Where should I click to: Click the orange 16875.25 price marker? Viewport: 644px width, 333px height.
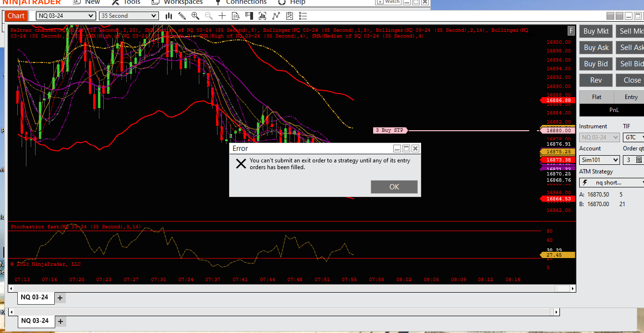[557, 152]
